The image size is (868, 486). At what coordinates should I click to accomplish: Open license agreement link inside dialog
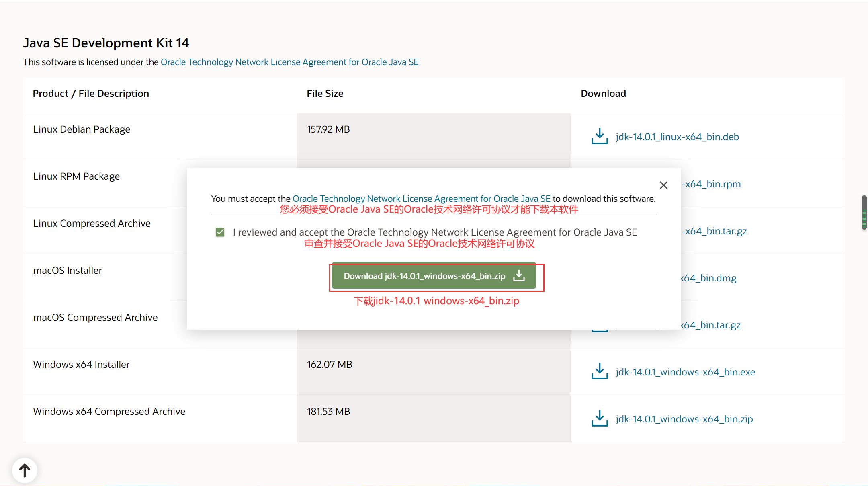(421, 199)
